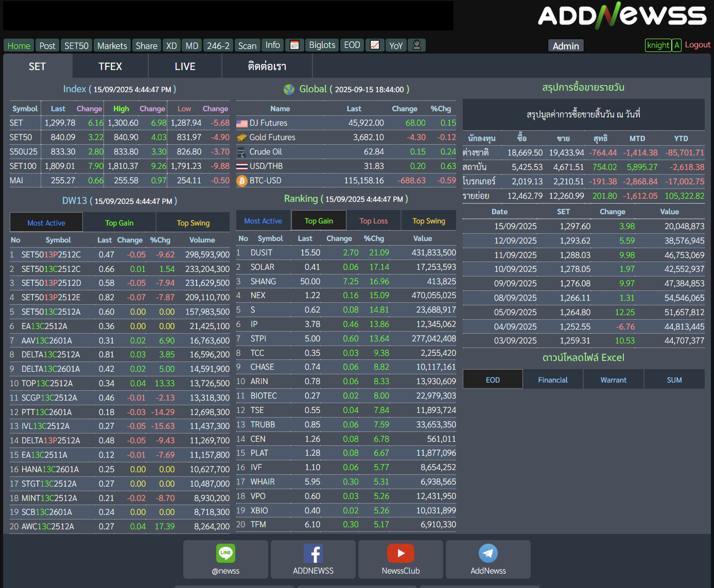Click the knight username badge

tap(658, 45)
